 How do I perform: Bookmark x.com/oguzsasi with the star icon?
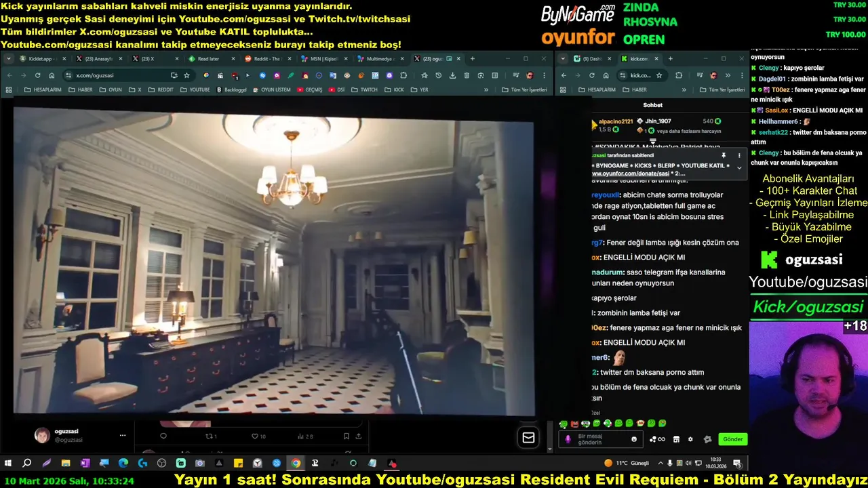tap(186, 75)
